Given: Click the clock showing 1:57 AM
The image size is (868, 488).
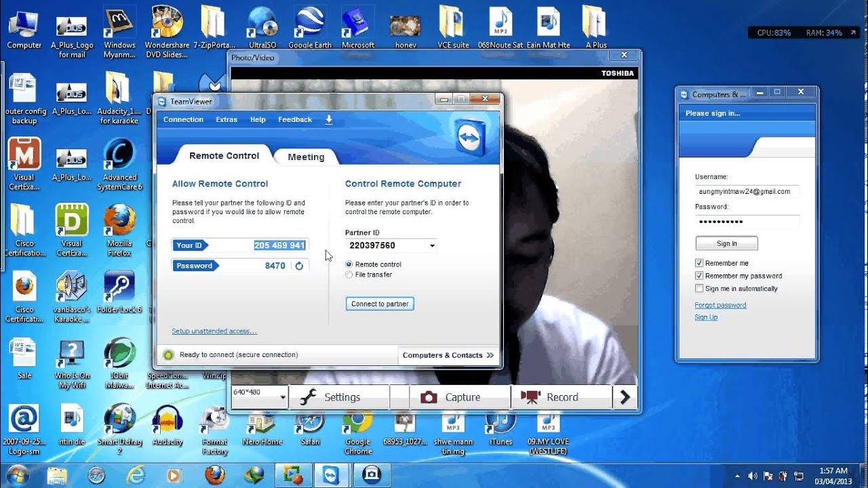Looking at the screenshot, I should pos(832,470).
